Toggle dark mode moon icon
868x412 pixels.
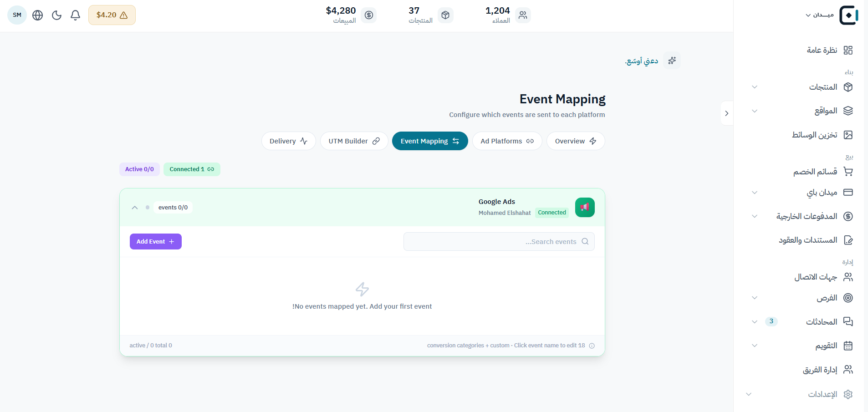tap(56, 15)
